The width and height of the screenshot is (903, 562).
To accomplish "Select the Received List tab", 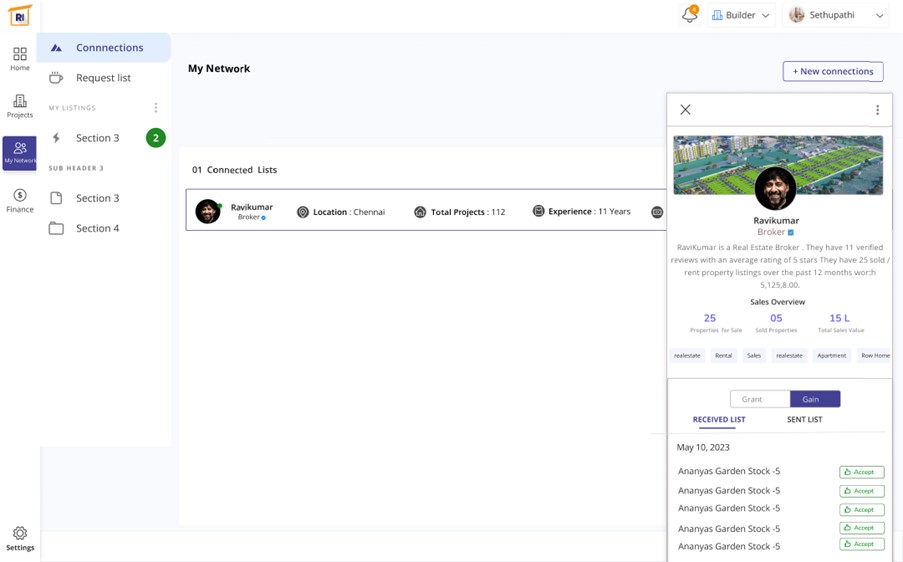I will pyautogui.click(x=718, y=420).
